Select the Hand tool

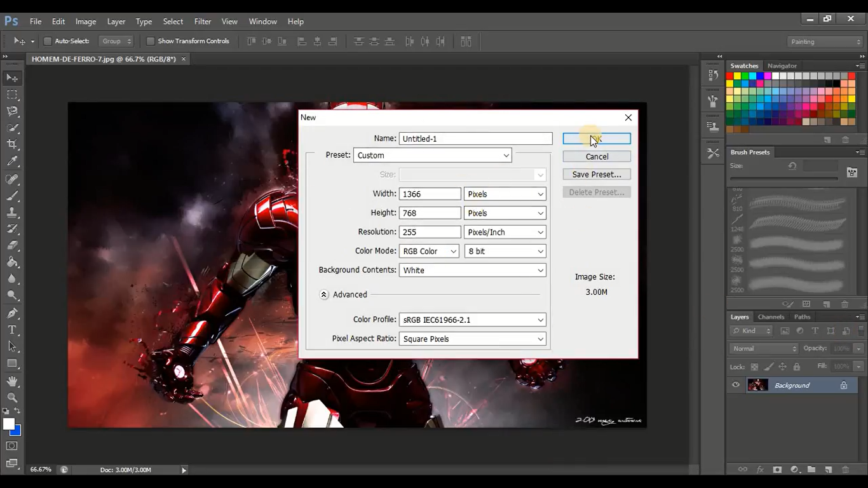[13, 381]
